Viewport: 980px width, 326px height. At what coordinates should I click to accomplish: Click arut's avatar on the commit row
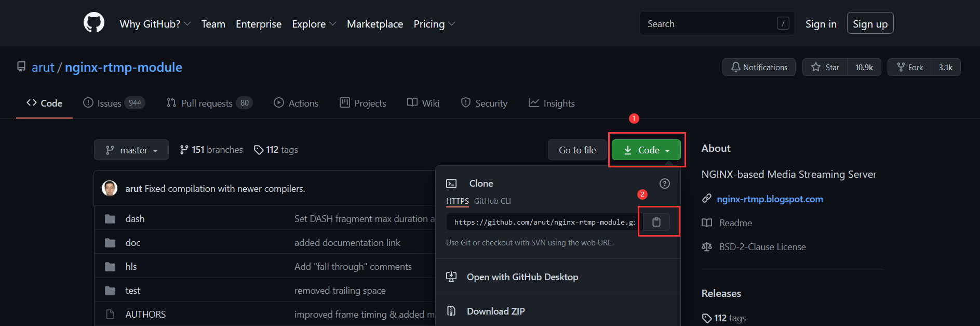click(x=110, y=188)
